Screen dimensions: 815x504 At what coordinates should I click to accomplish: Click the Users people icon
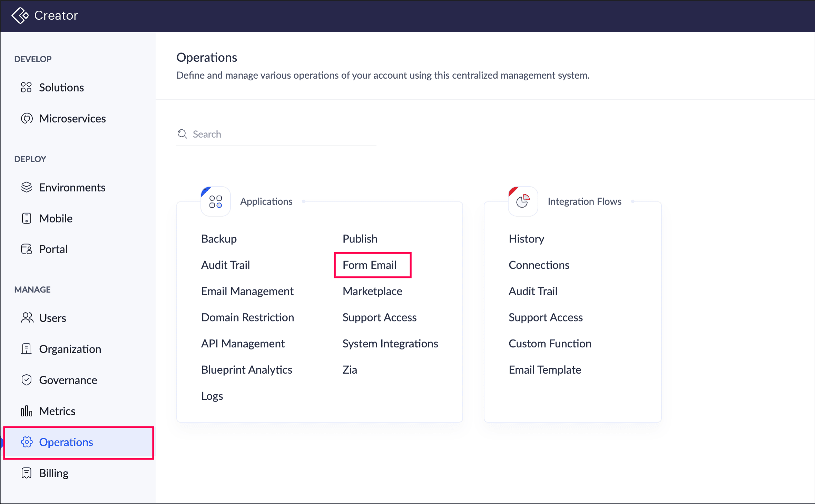coord(27,318)
